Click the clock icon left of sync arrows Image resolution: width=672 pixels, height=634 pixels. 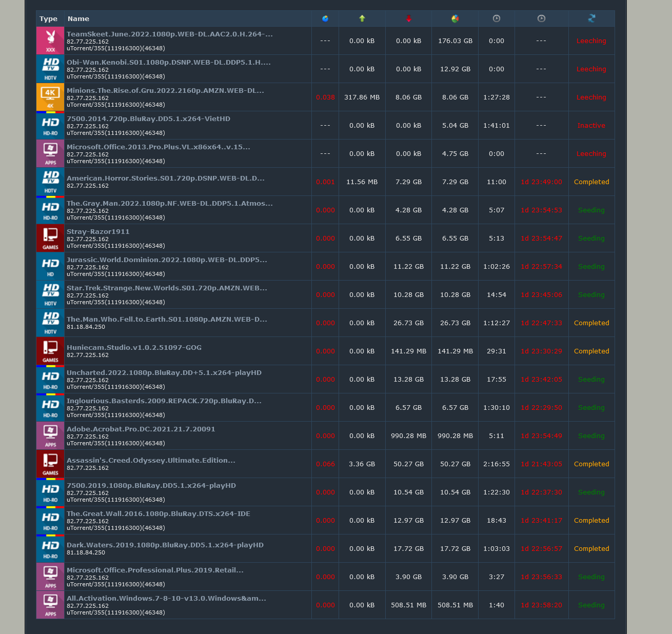541,18
